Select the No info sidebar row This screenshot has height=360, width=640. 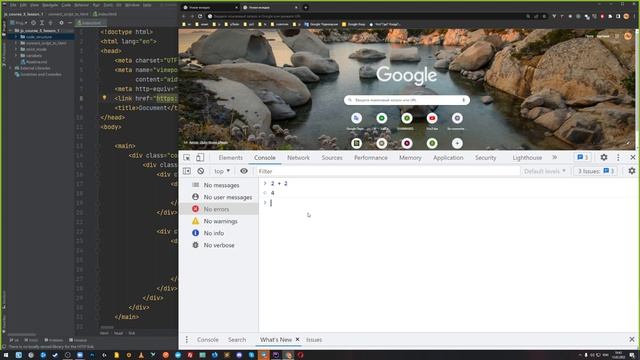(219, 233)
